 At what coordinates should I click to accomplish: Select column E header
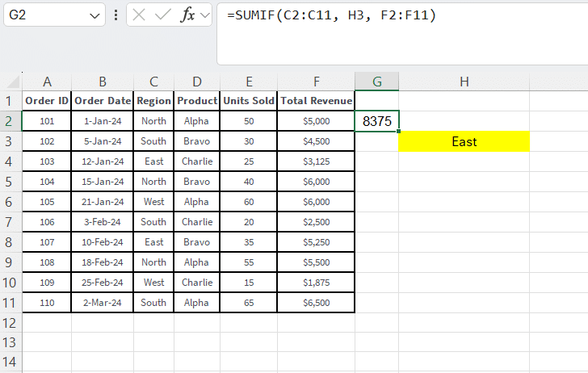coord(249,82)
